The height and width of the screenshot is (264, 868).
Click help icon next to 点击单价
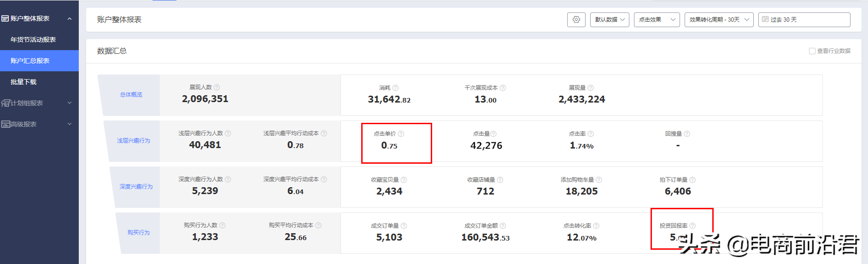401,134
